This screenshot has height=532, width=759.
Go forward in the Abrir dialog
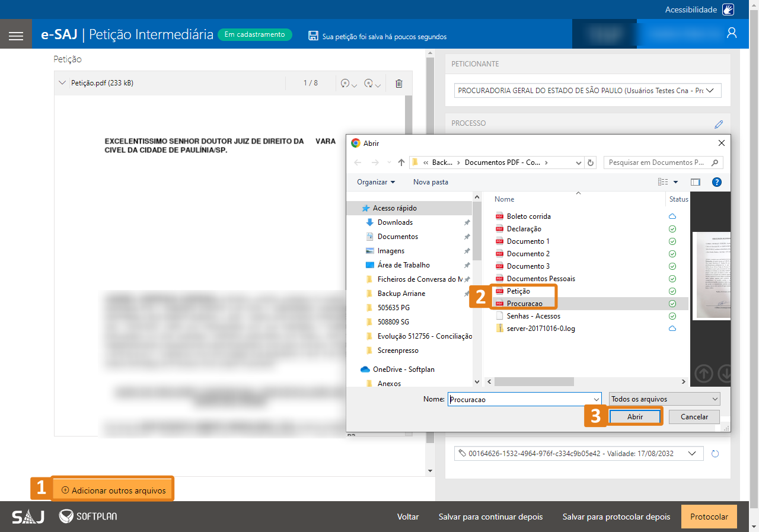tap(375, 163)
